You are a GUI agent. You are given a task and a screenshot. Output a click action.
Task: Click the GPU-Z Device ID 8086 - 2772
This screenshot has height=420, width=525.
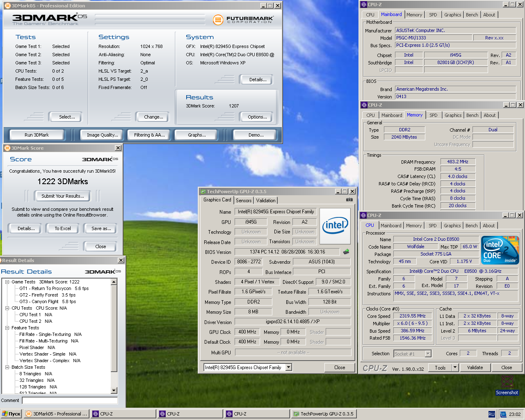(249, 262)
